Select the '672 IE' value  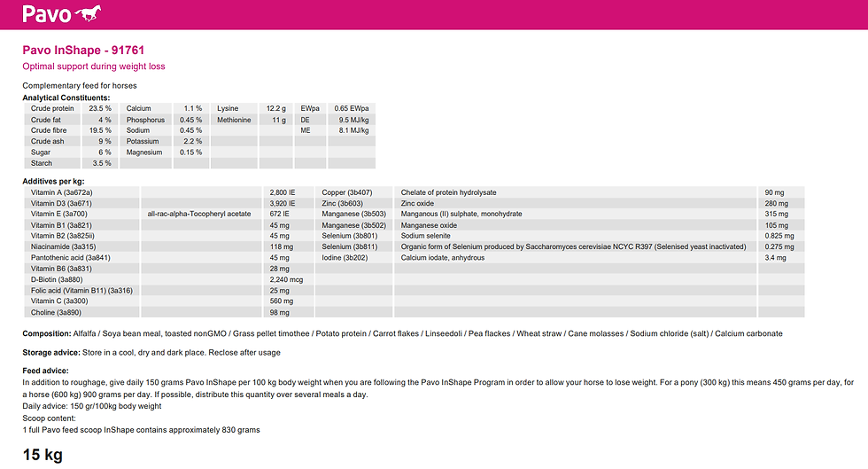[x=280, y=214]
